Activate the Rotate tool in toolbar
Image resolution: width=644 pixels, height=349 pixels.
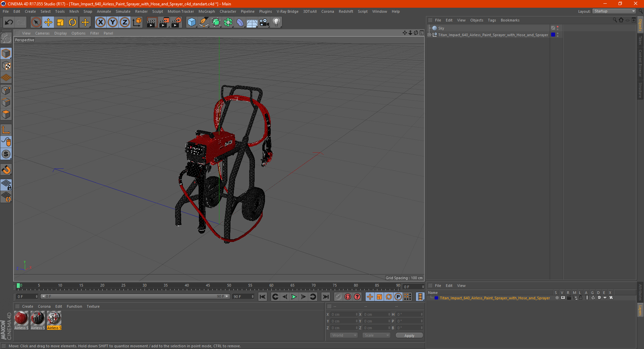(72, 22)
